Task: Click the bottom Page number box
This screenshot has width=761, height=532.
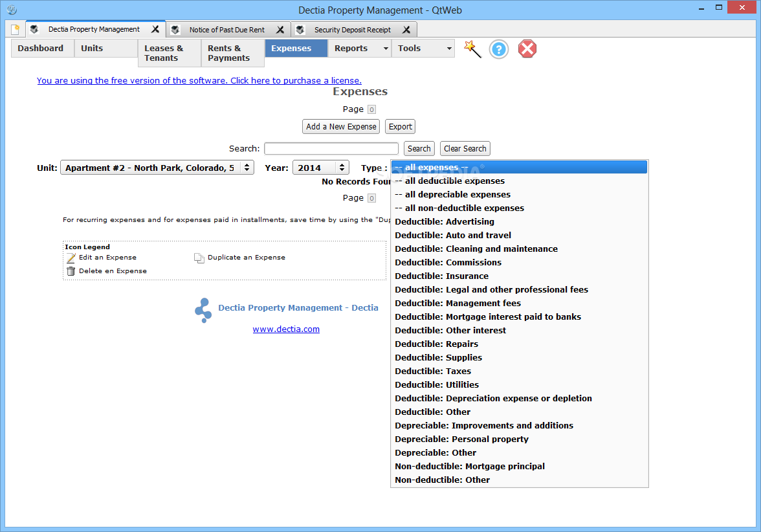Action: click(371, 198)
